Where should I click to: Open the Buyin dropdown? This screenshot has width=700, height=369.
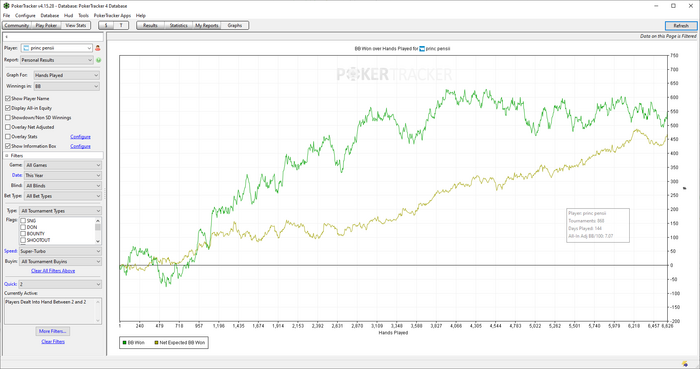[x=61, y=261]
